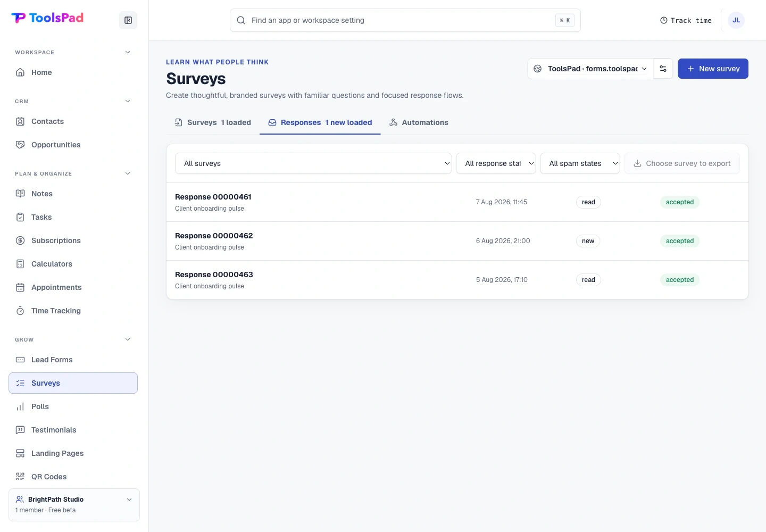Collapse the CRM section
766x532 pixels.
click(x=128, y=101)
